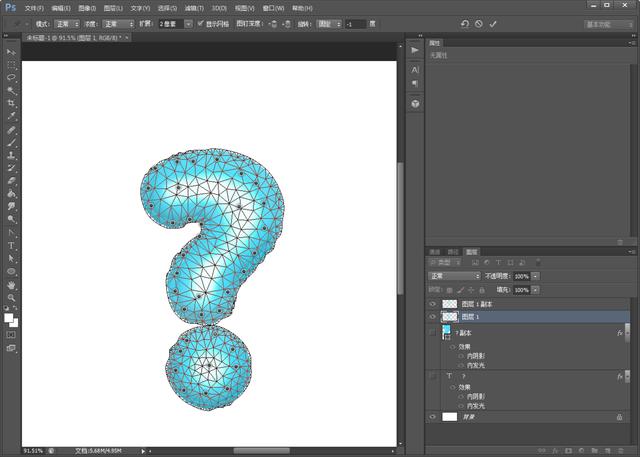Change screen mode from toolbar bottom
Viewport: 640px width, 457px height.
coord(11,348)
